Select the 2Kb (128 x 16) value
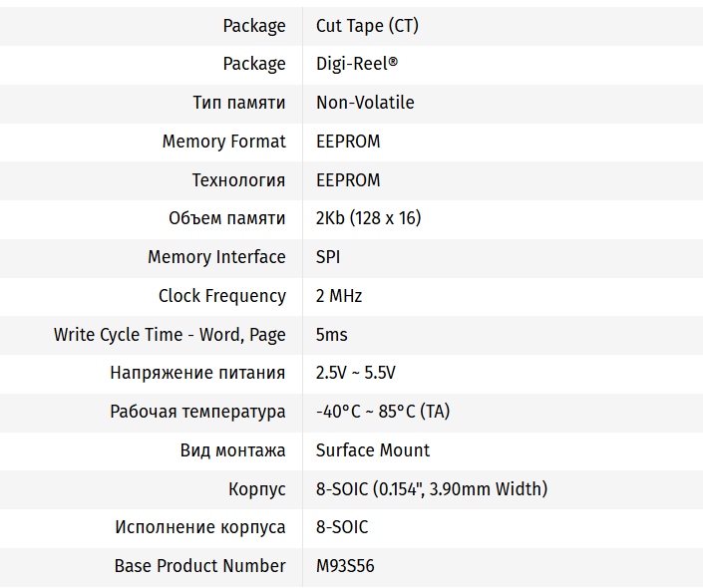Viewport: 703px width, 588px height. coord(368,218)
